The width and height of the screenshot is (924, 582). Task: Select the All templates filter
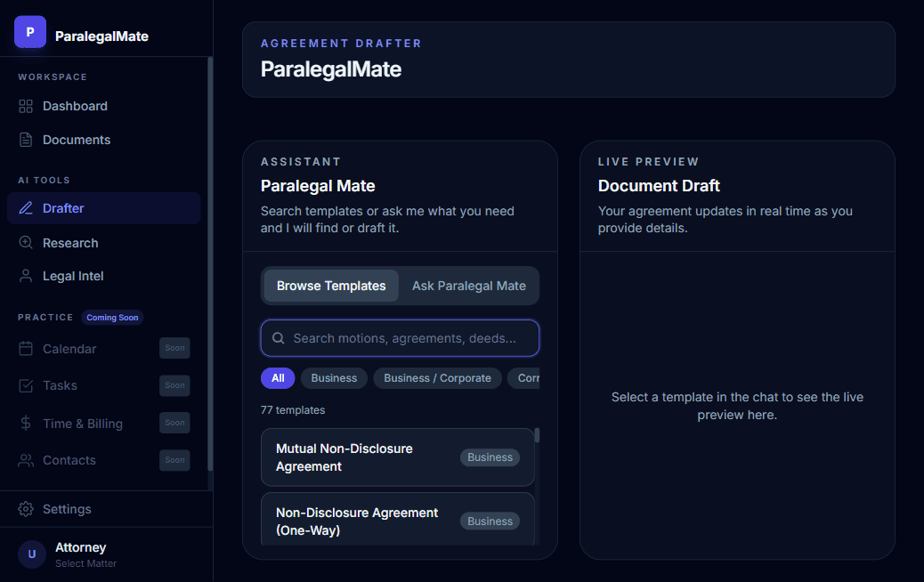[277, 377]
